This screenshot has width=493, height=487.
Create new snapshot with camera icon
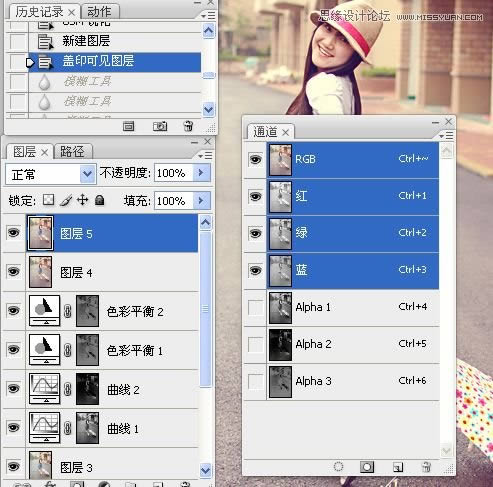(x=160, y=126)
